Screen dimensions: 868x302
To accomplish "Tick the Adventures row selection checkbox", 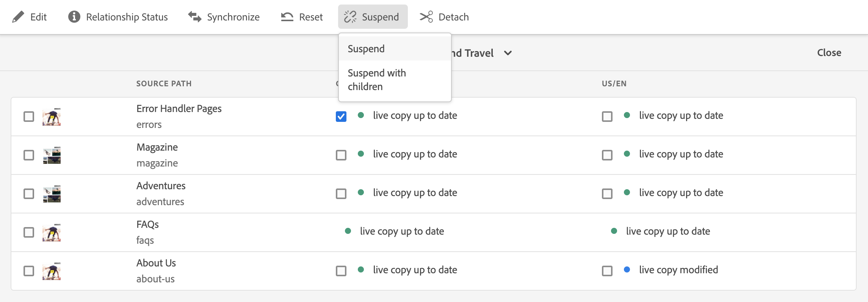I will (x=29, y=194).
